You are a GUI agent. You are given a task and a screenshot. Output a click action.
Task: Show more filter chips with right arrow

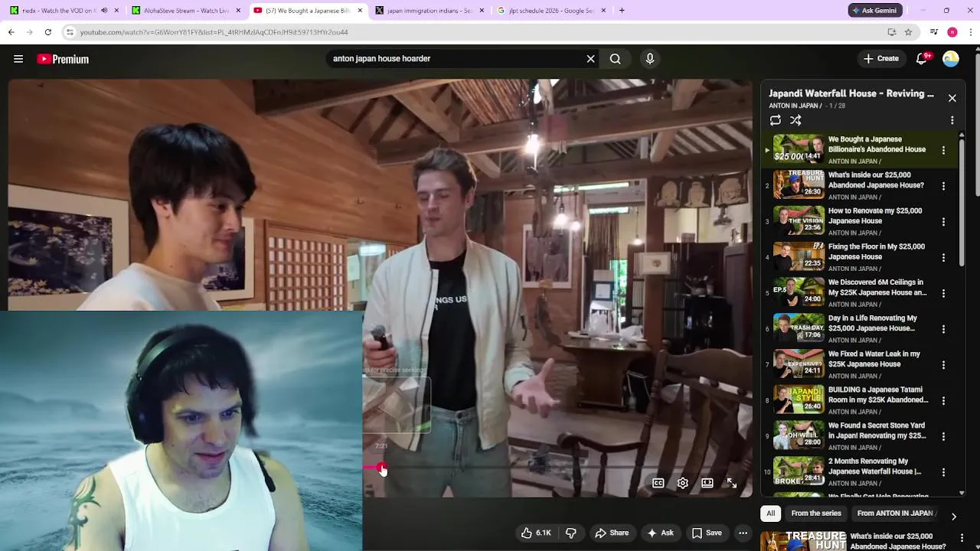point(954,517)
